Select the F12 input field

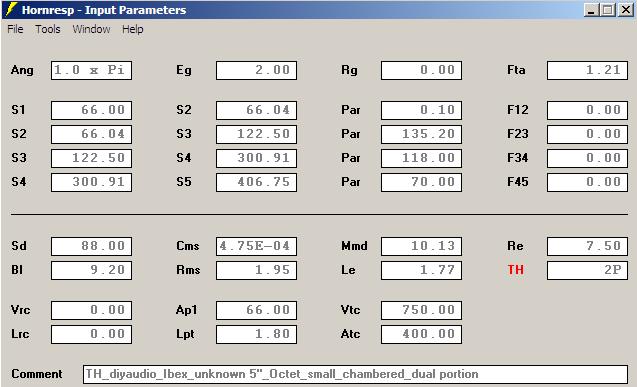click(x=587, y=110)
